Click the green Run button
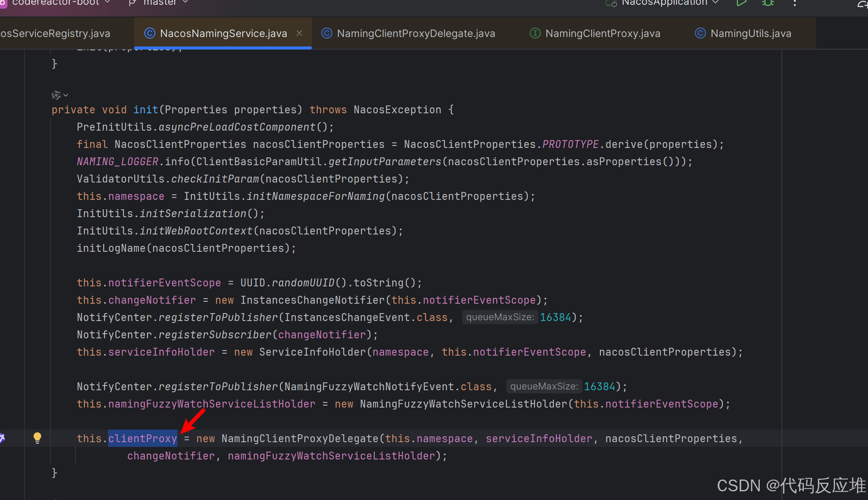Viewport: 868px width, 500px height. [741, 3]
